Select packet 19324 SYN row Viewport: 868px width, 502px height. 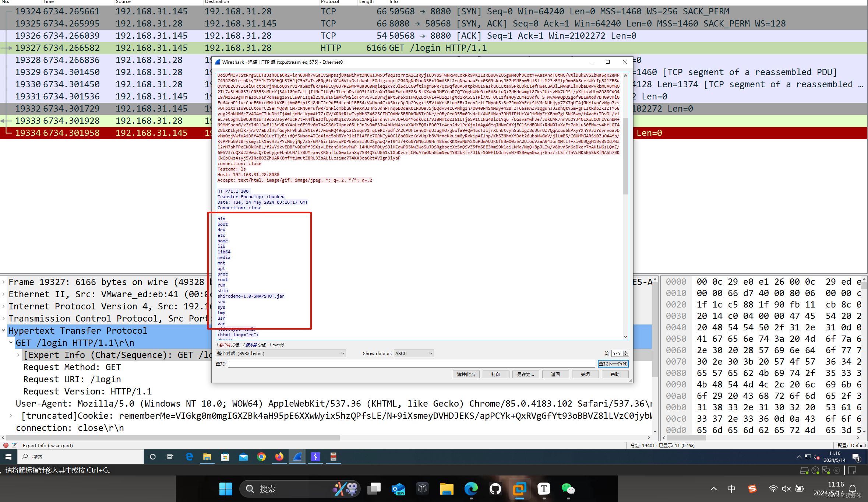tap(434, 11)
